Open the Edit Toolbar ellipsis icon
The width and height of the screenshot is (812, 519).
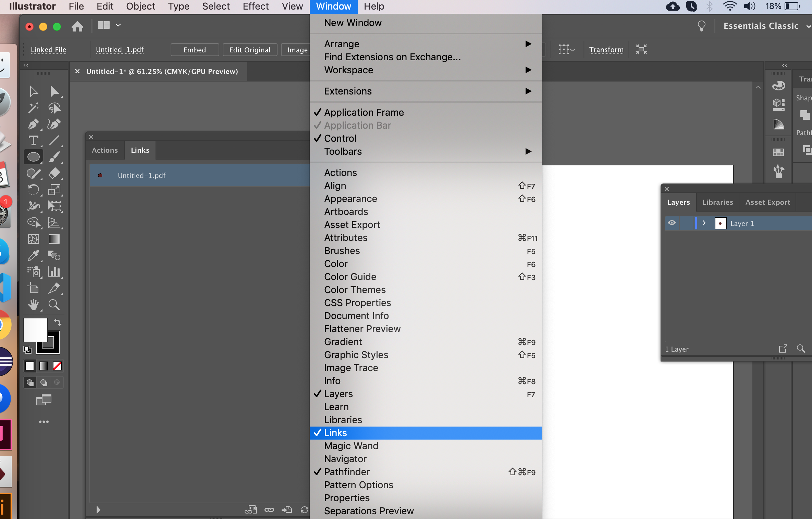[44, 421]
